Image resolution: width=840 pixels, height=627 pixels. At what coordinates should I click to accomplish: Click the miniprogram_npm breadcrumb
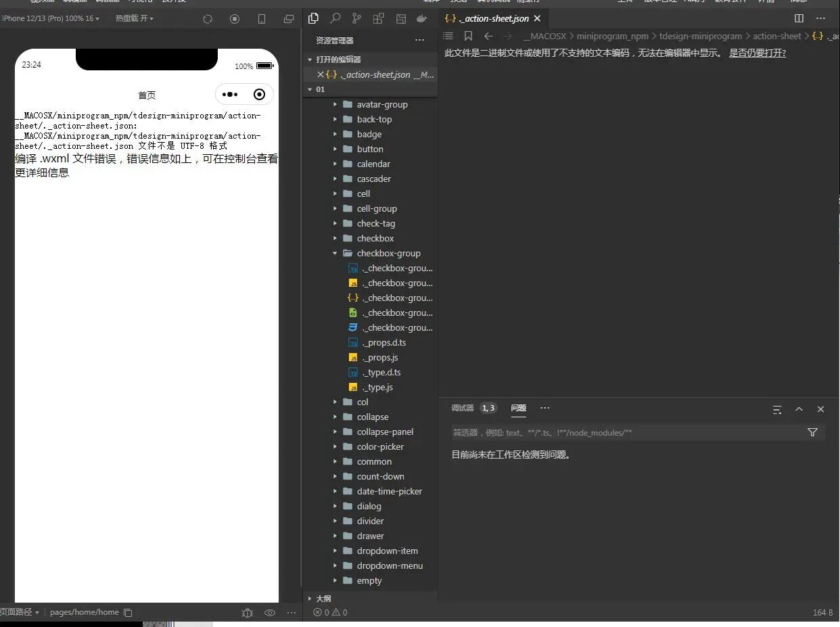pyautogui.click(x=612, y=36)
